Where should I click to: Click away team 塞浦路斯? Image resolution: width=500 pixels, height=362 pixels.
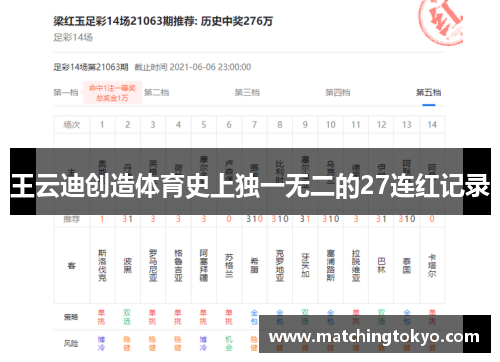pyautogui.click(x=330, y=266)
